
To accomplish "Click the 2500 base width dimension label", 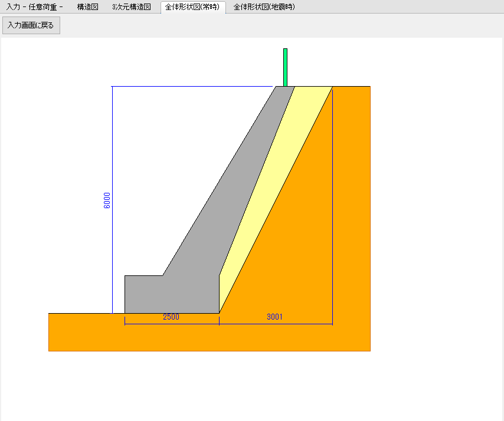I will click(x=171, y=317).
